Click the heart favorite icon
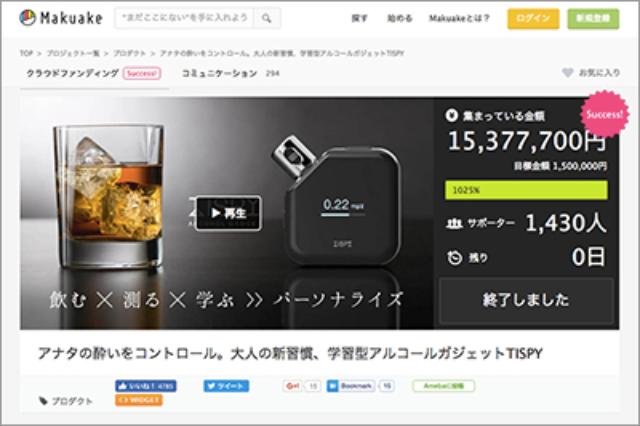 pos(568,73)
